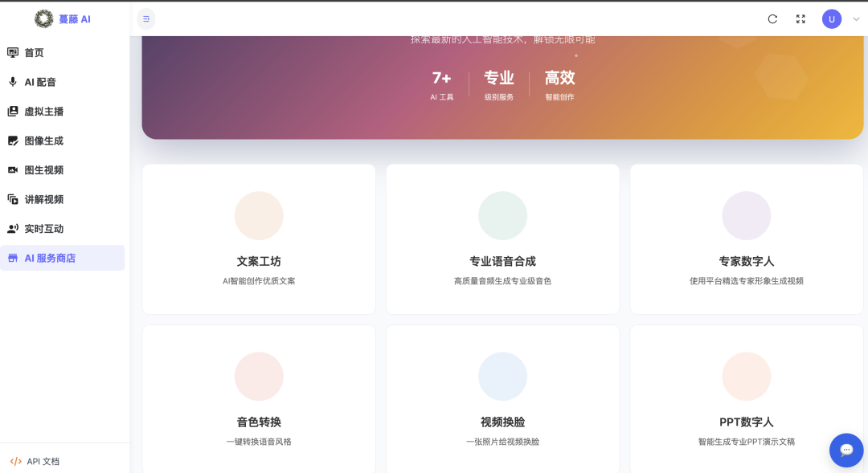The width and height of the screenshot is (868, 473).
Task: Refresh the page with the reload icon
Action: (773, 18)
